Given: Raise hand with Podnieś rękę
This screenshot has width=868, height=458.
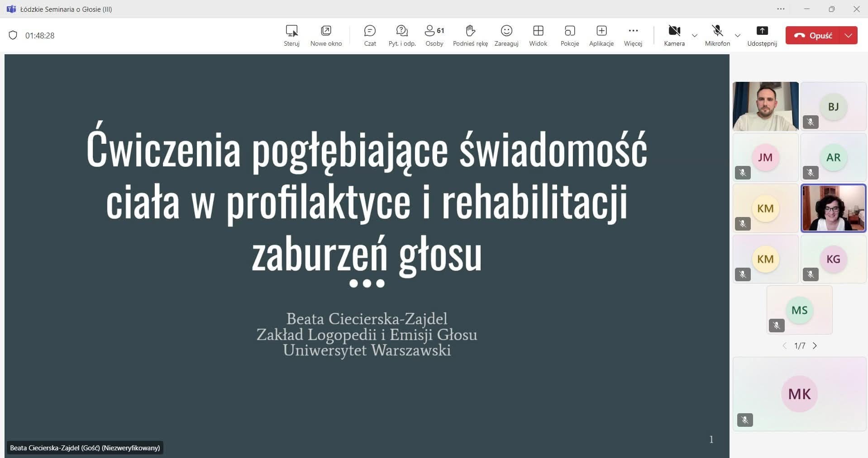Looking at the screenshot, I should 470,35.
